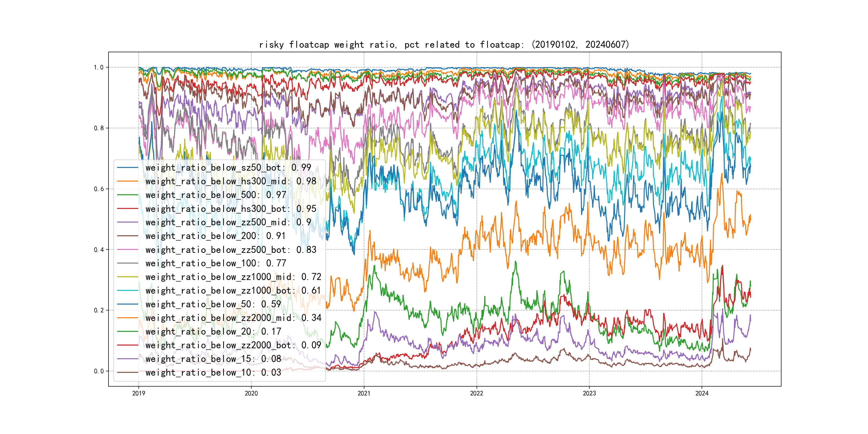Click legend entry weight_ratio_below_50

213,304
